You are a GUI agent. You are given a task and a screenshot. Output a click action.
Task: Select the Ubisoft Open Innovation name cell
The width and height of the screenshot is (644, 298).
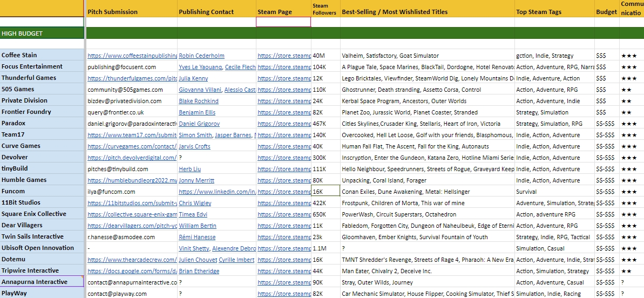tap(42, 248)
